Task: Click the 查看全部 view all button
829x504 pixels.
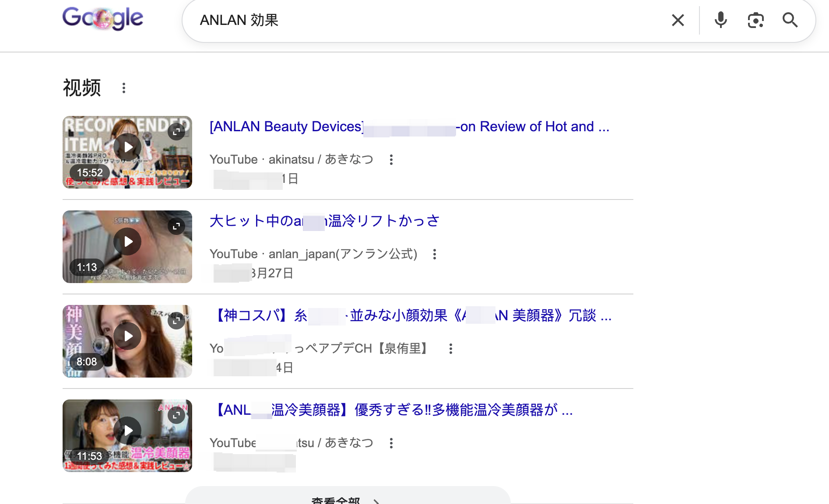Action: click(x=348, y=496)
